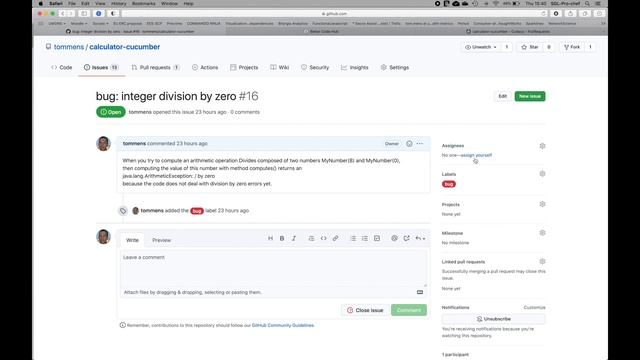Viewport: 640px width, 360px height.
Task: Click the Safari back button
Action: tap(63, 13)
